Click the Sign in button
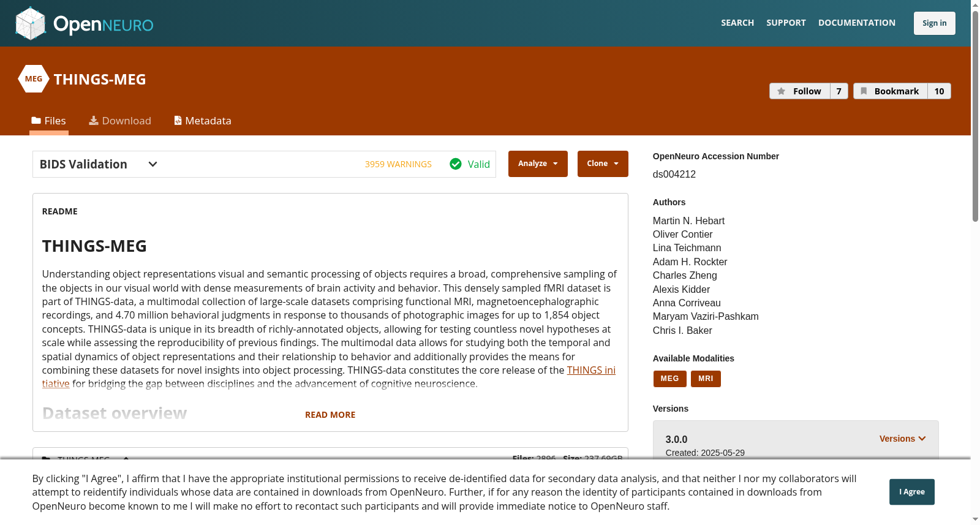Screen dimensions: 980x525 click(935, 23)
